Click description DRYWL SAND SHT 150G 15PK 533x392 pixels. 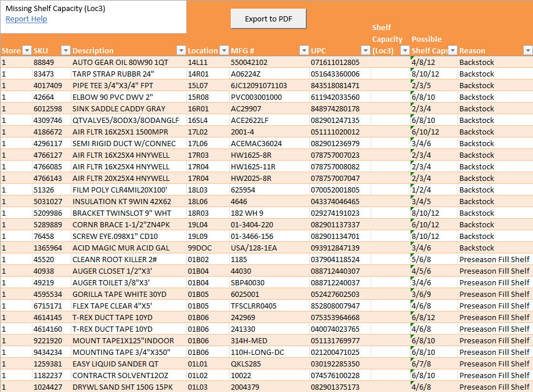(x=122, y=387)
